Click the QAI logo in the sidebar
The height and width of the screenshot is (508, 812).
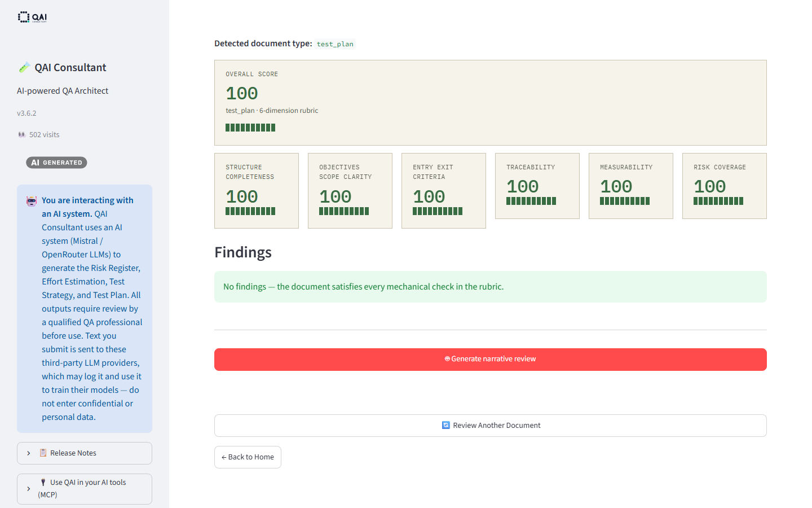tap(32, 17)
